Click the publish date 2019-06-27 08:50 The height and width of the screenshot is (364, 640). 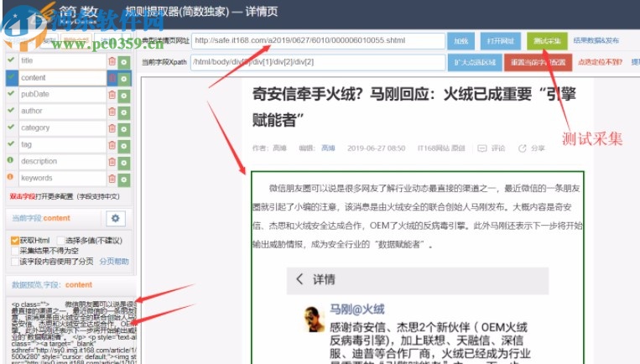(377, 148)
